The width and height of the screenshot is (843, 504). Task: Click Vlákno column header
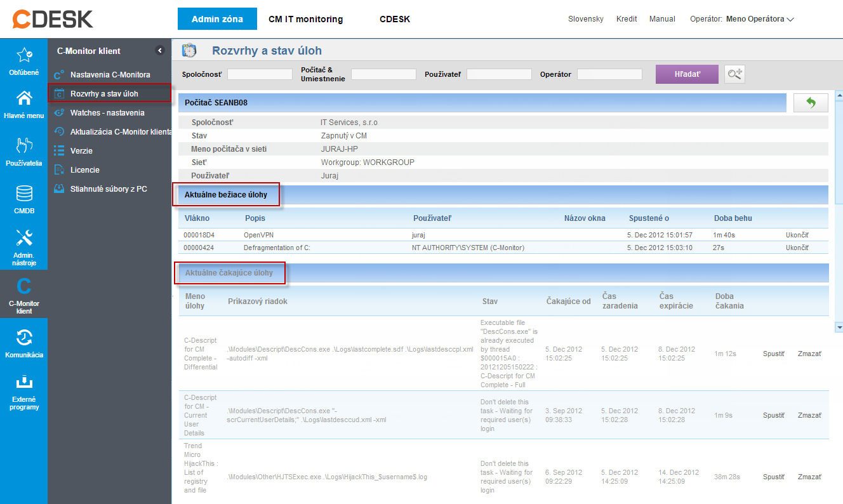click(197, 218)
